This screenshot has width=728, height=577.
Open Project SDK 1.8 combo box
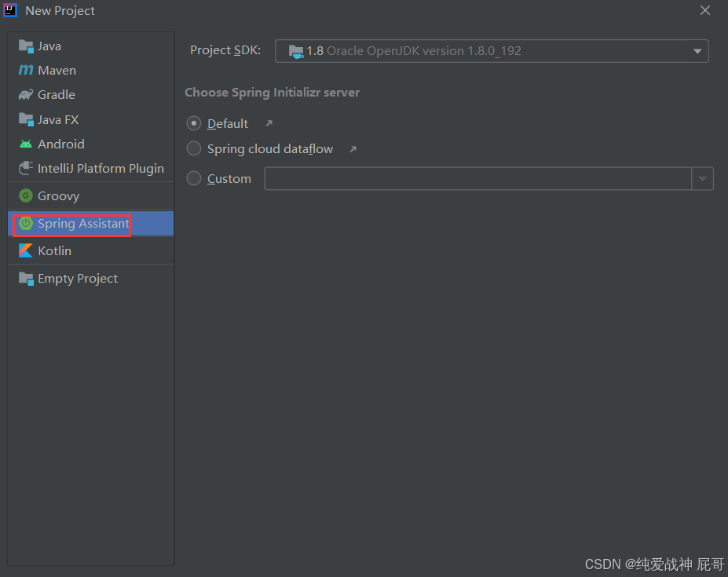(492, 51)
